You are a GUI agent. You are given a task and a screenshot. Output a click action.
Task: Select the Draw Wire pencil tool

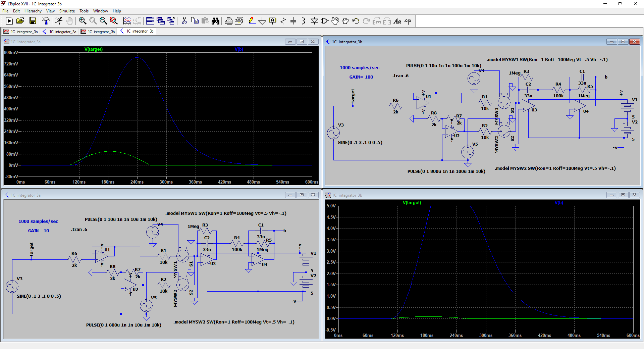252,21
